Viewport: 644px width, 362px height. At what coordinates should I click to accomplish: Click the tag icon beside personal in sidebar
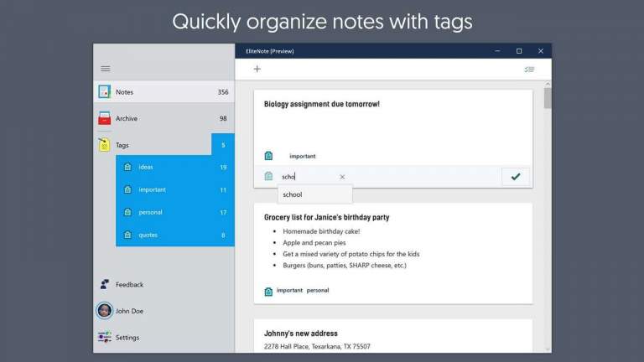point(127,212)
